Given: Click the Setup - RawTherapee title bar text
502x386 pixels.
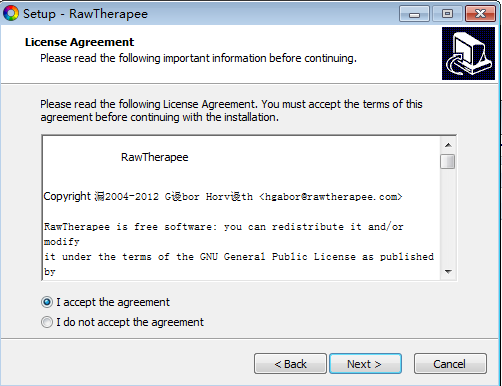Looking at the screenshot, I should (85, 14).
